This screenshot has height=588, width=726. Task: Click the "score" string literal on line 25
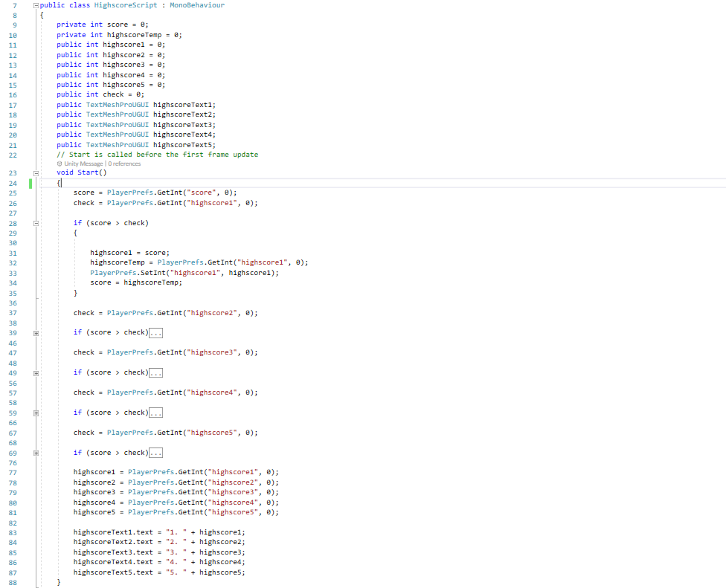tap(202, 193)
